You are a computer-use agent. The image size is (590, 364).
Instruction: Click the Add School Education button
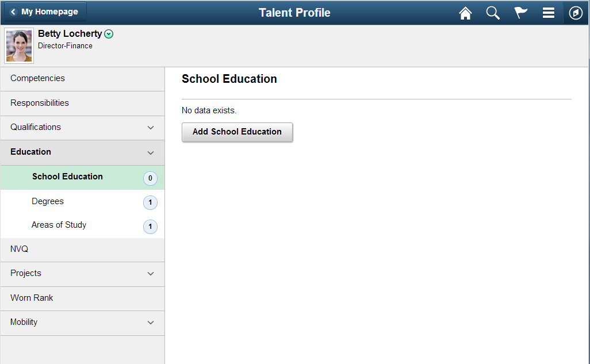[237, 132]
